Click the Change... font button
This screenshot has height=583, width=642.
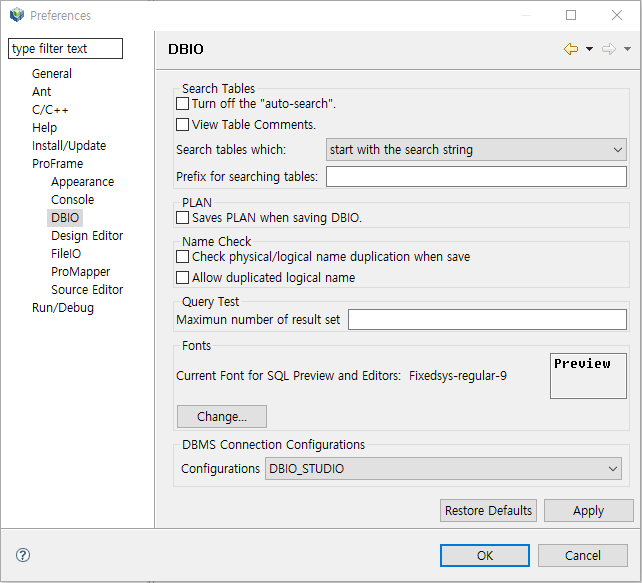[x=222, y=416]
